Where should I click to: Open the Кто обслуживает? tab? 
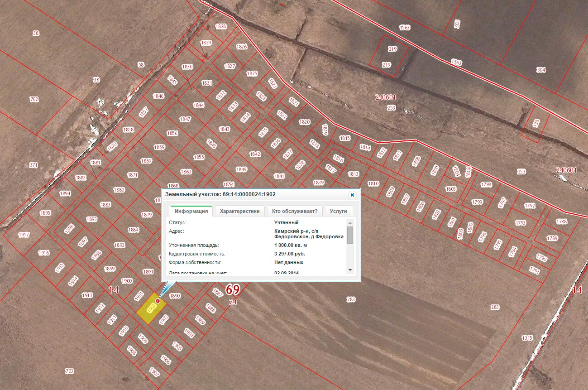pyautogui.click(x=295, y=211)
